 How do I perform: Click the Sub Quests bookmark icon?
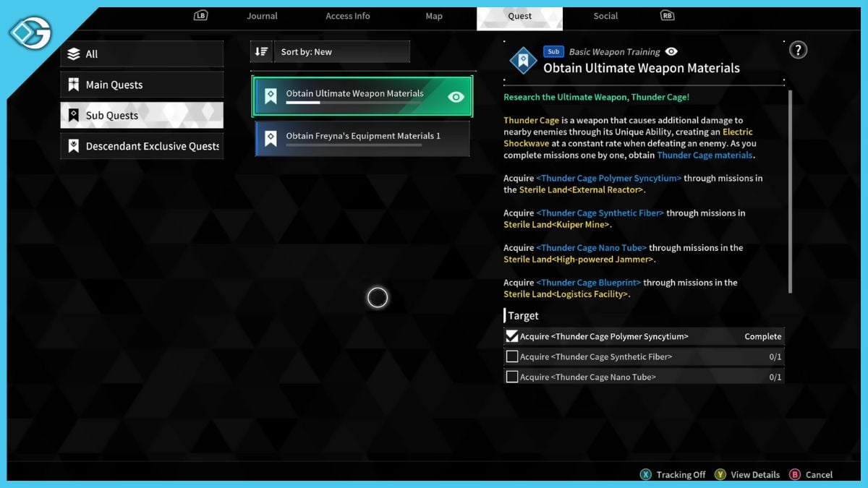73,115
